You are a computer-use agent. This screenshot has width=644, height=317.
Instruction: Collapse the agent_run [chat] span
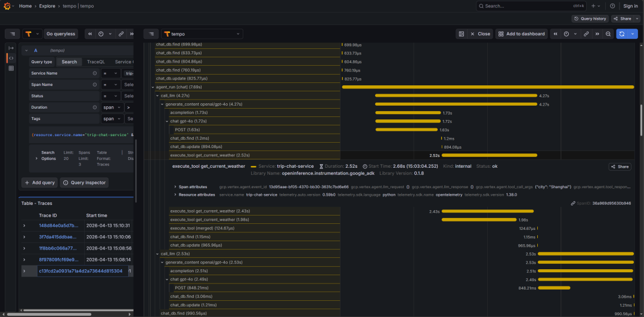pyautogui.click(x=153, y=87)
